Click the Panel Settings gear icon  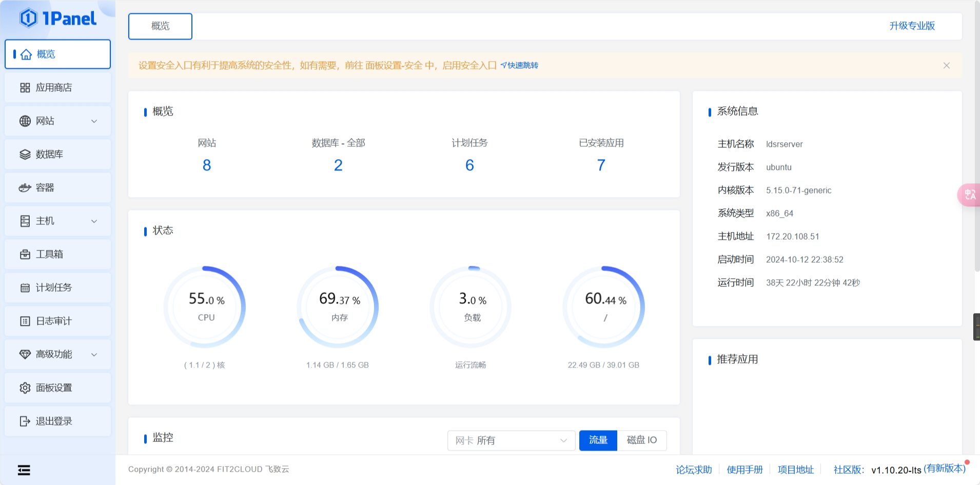[x=25, y=388]
